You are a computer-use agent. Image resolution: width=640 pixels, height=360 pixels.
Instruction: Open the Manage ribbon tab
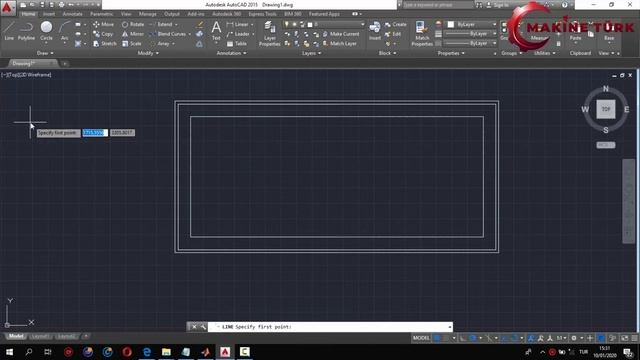tap(147, 14)
